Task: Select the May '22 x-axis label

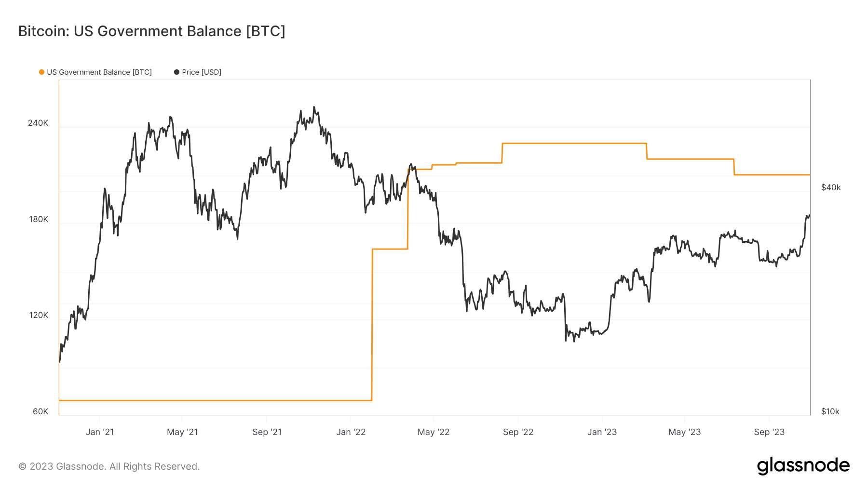Action: click(434, 432)
